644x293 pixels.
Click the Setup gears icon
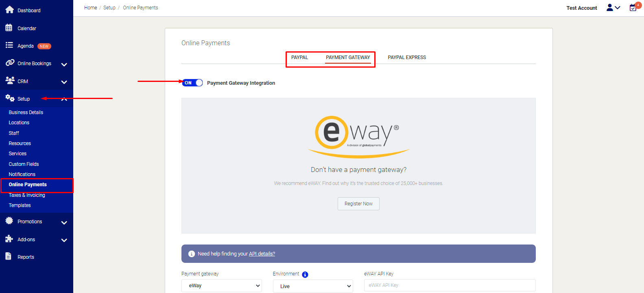(x=10, y=98)
